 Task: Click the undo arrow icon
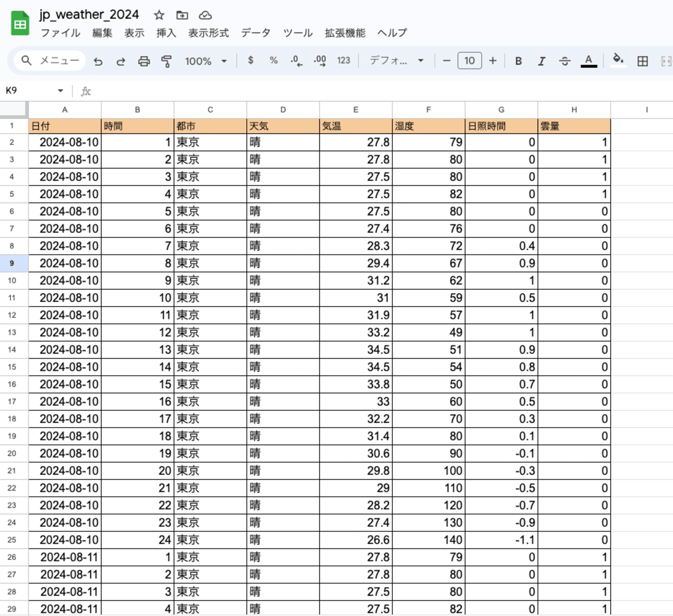point(98,61)
